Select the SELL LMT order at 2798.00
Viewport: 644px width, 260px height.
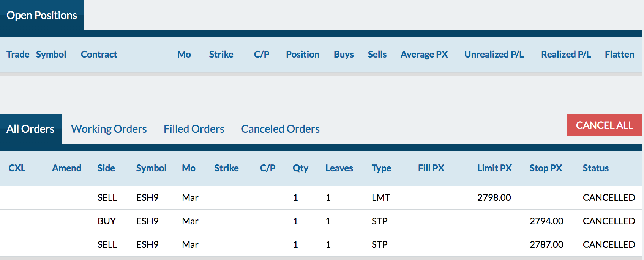point(321,197)
